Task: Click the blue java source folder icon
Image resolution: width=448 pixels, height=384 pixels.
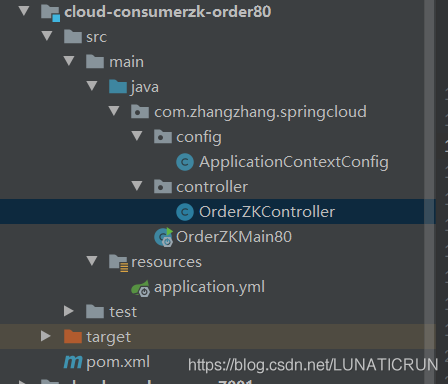Action: [118, 87]
